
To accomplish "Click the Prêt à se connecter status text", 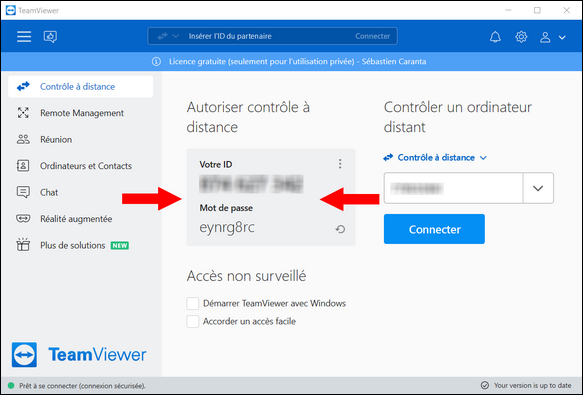I will pos(82,386).
